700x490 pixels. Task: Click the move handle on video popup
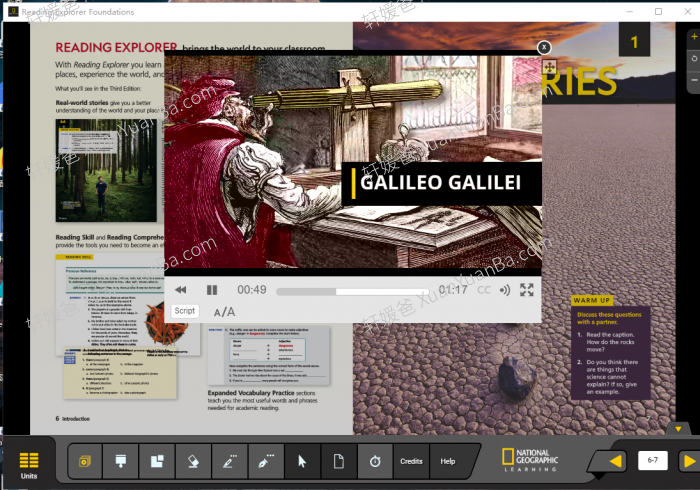point(549,66)
